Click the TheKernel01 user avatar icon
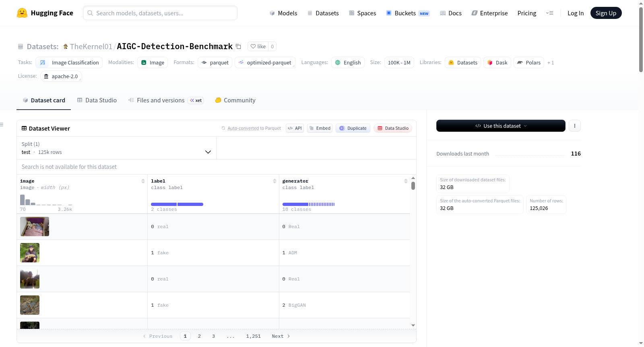This screenshot has height=347, width=644. coord(66,46)
